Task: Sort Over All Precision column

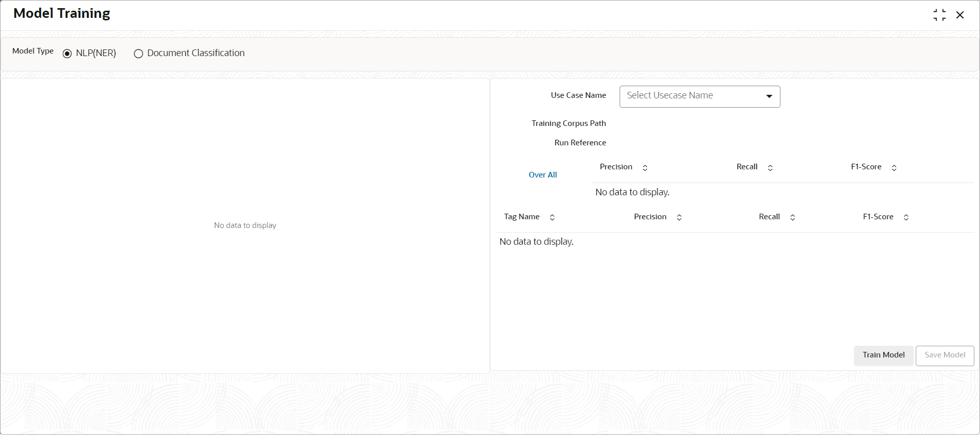Action: pos(645,168)
